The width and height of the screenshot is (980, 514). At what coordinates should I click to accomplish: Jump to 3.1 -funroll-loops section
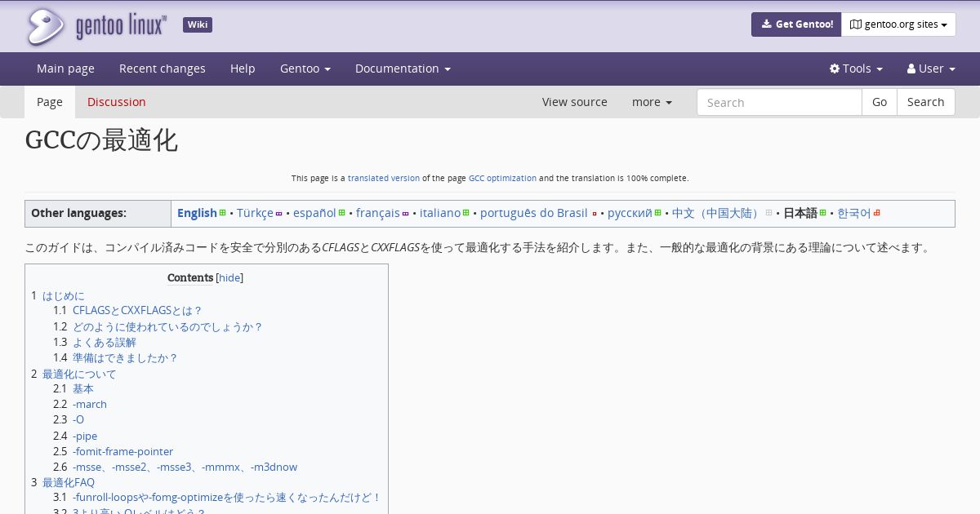click(x=227, y=498)
